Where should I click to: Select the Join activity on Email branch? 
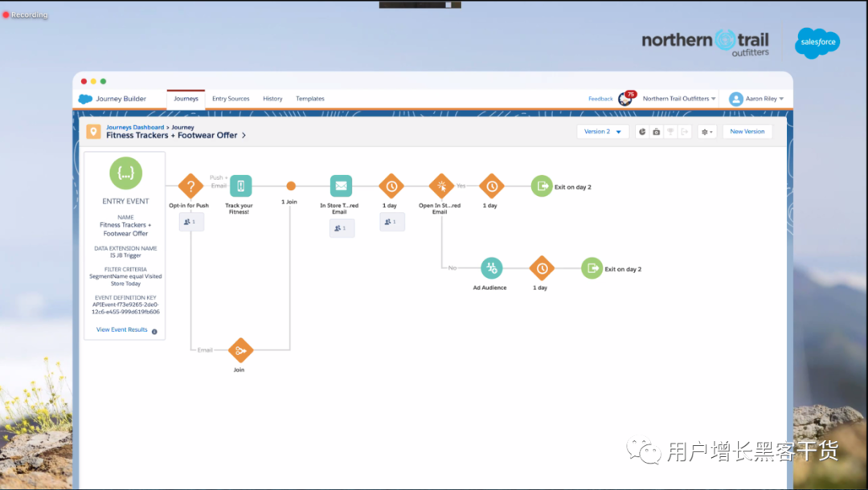click(241, 350)
